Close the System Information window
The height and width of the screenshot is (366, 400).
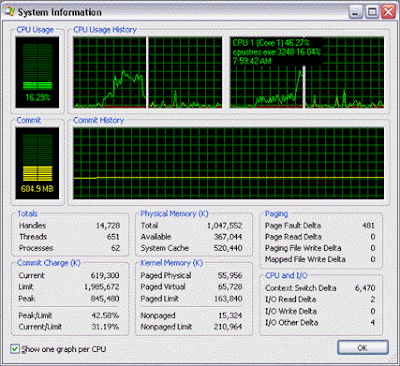tap(388, 12)
